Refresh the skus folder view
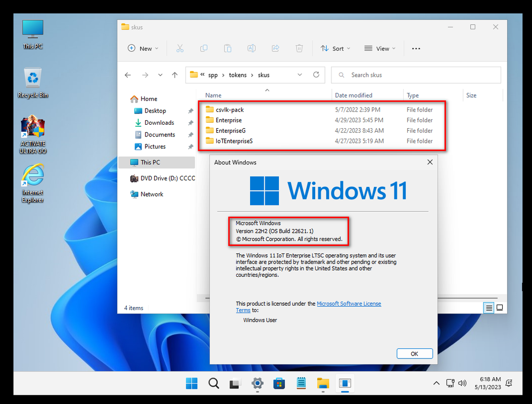This screenshot has width=532, height=404. point(316,75)
